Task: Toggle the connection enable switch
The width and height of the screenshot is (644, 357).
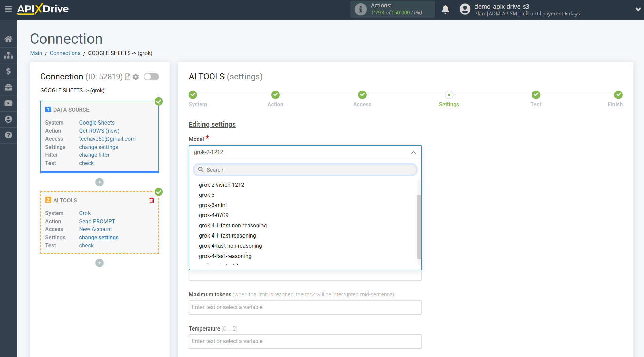Action: click(151, 77)
